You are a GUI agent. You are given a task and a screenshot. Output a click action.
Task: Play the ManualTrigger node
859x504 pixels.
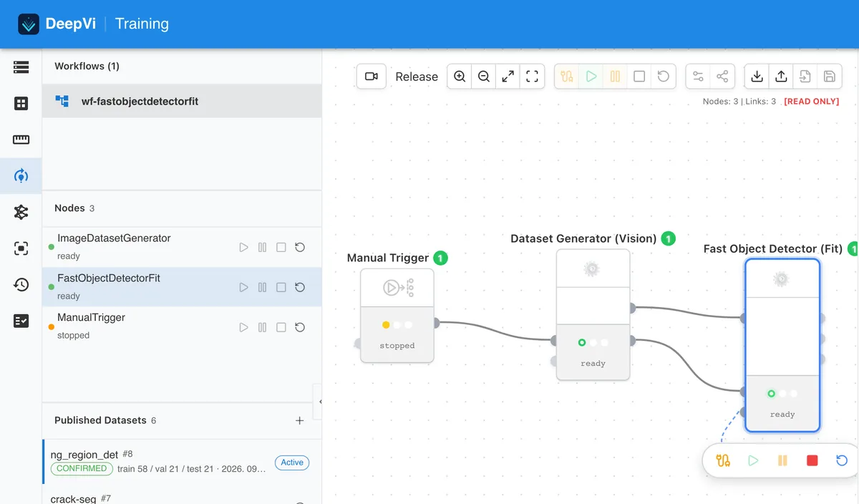(243, 327)
